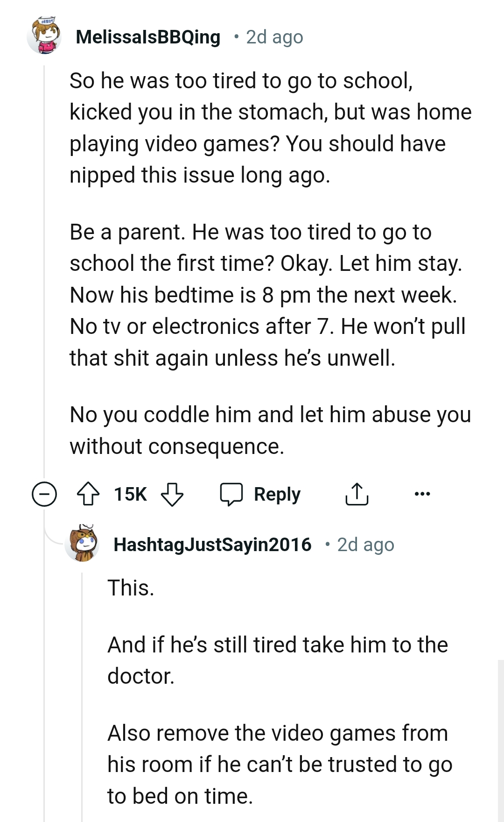Collapse the thread with the minus circle
The image size is (504, 822).
[44, 494]
